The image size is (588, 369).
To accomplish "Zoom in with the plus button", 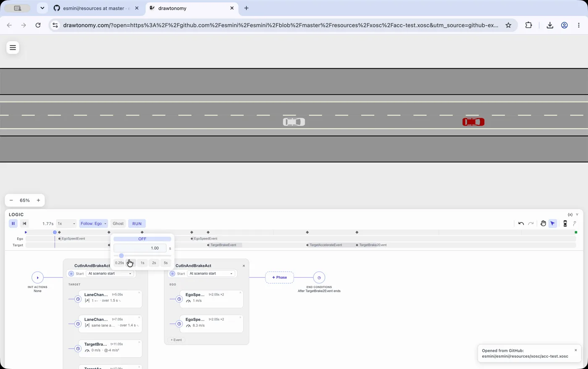I will point(38,200).
